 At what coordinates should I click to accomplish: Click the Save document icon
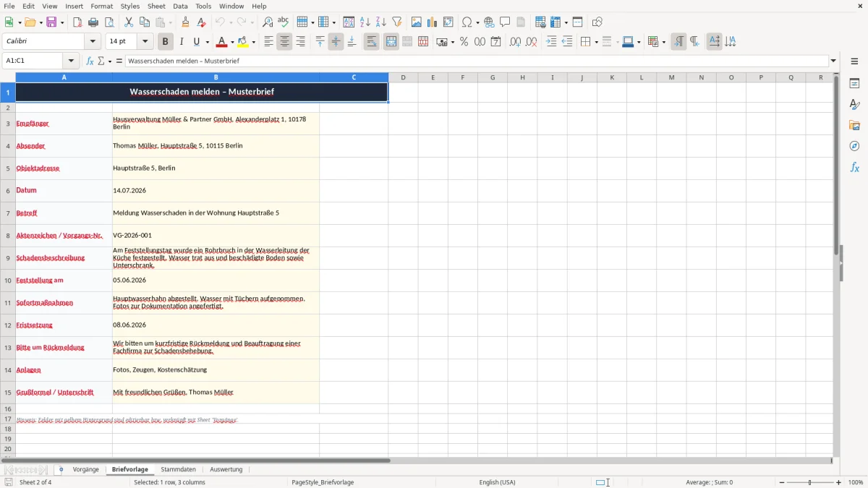click(51, 22)
